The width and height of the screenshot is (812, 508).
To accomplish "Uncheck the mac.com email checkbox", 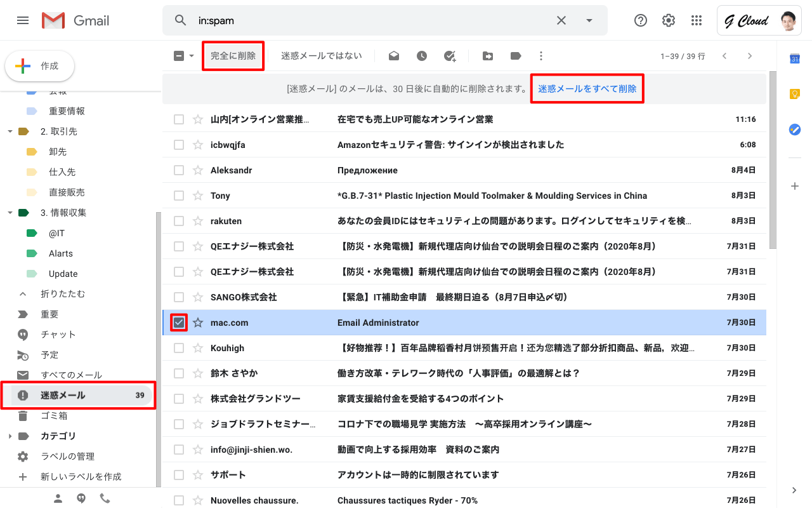I will (x=179, y=323).
